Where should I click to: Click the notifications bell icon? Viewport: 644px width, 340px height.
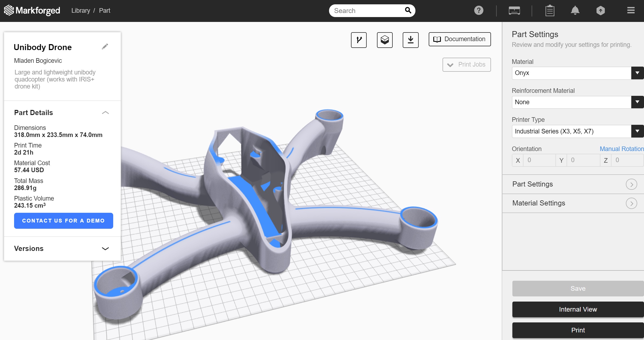tap(575, 11)
